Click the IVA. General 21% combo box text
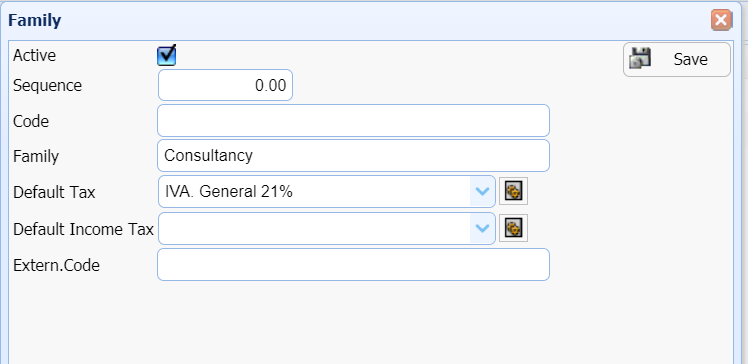The image size is (748, 364). pyautogui.click(x=229, y=191)
